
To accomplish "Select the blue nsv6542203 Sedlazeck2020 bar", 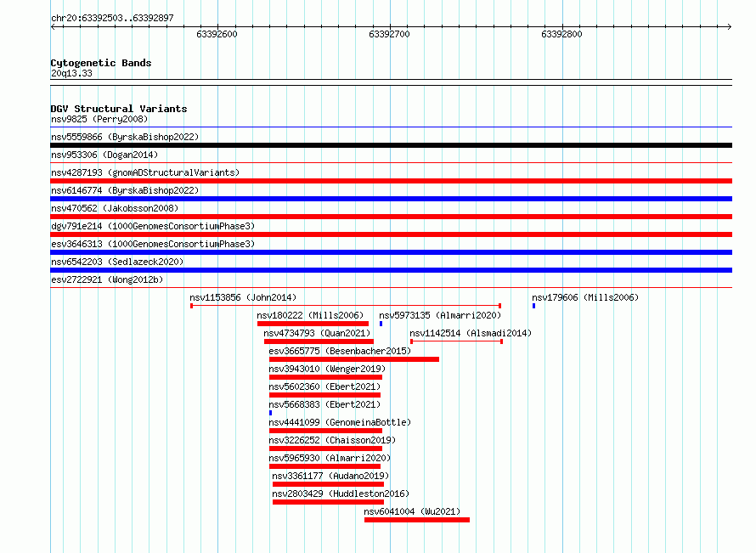I will click(x=391, y=270).
